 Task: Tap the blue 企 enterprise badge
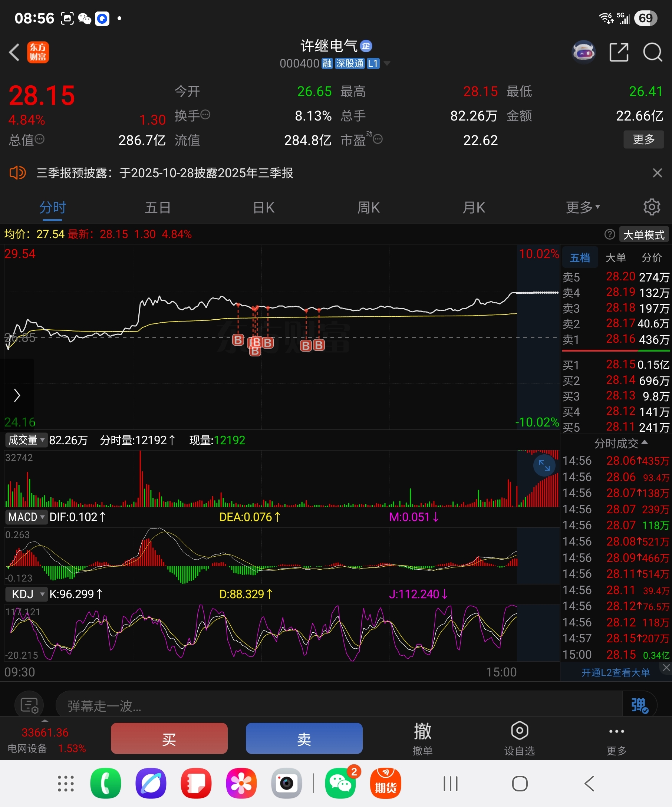(366, 46)
